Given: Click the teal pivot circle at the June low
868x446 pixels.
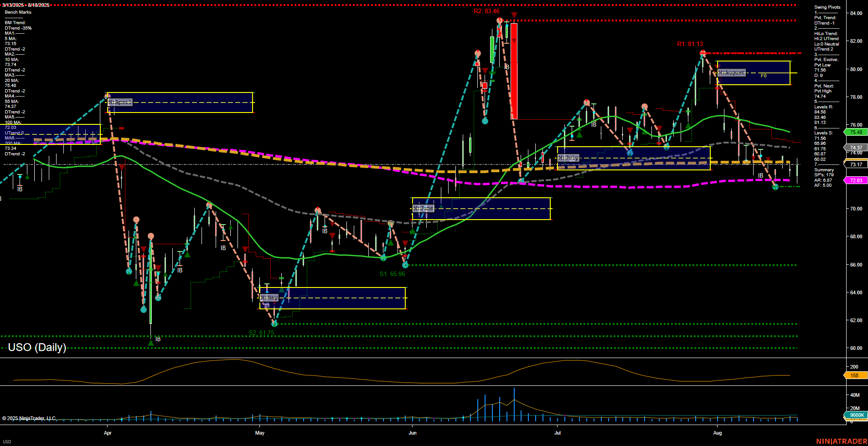Looking at the screenshot, I should coord(404,264).
